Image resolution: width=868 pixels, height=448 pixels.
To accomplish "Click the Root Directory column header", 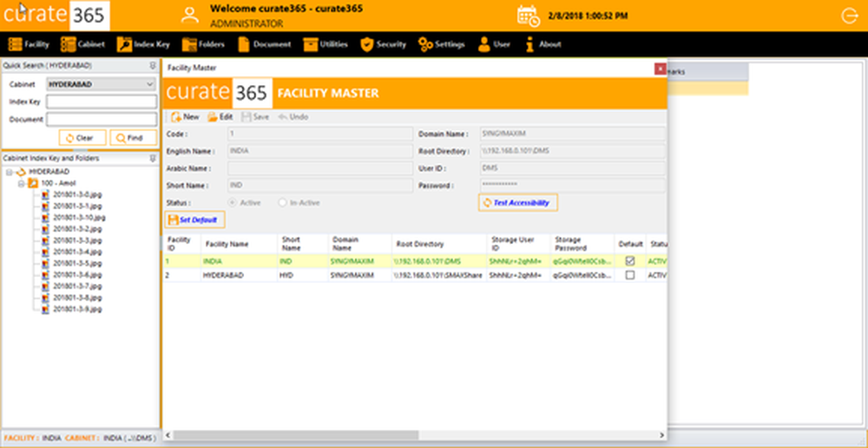I will coord(439,244).
